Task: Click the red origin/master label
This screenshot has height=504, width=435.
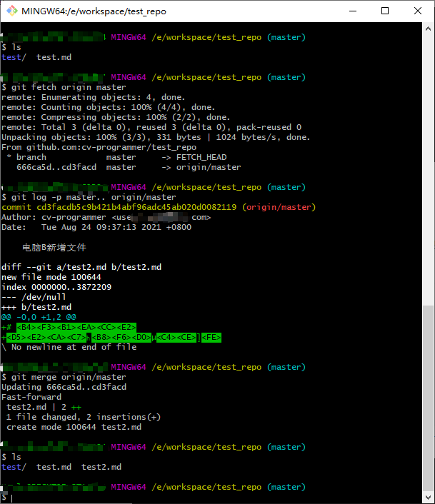Action: tap(278, 207)
